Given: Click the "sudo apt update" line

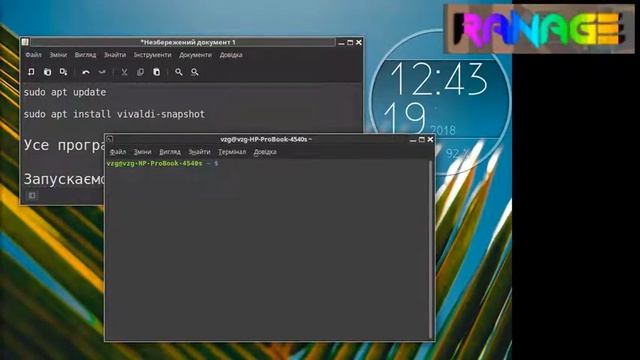Looking at the screenshot, I should coord(65,92).
